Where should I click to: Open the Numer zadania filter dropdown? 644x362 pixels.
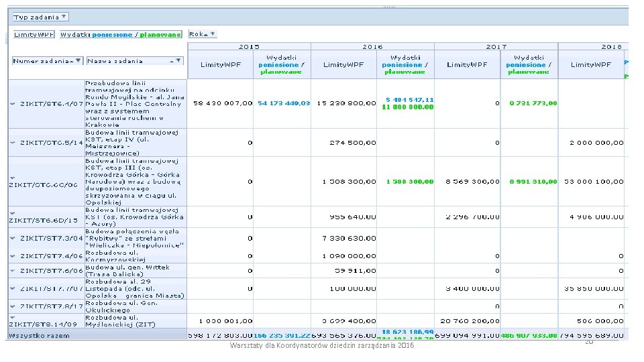[78, 61]
